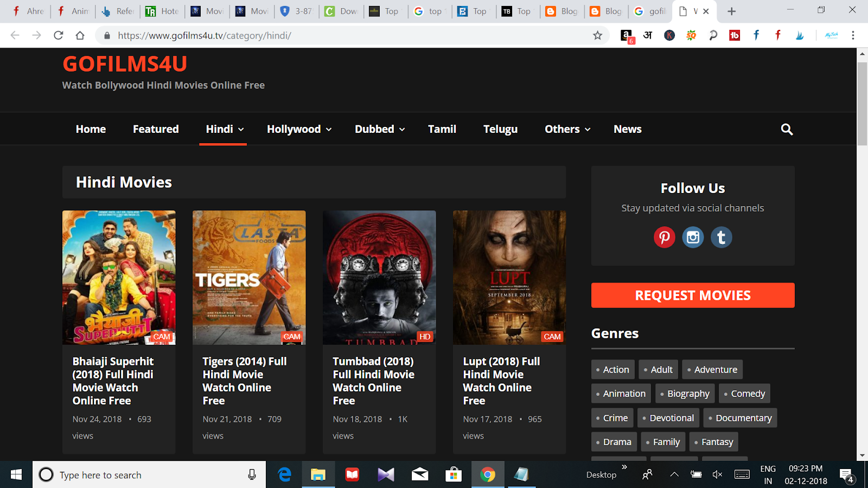Open the Tigers (2014) poster thumbnail
This screenshot has height=488, width=868.
point(249,278)
